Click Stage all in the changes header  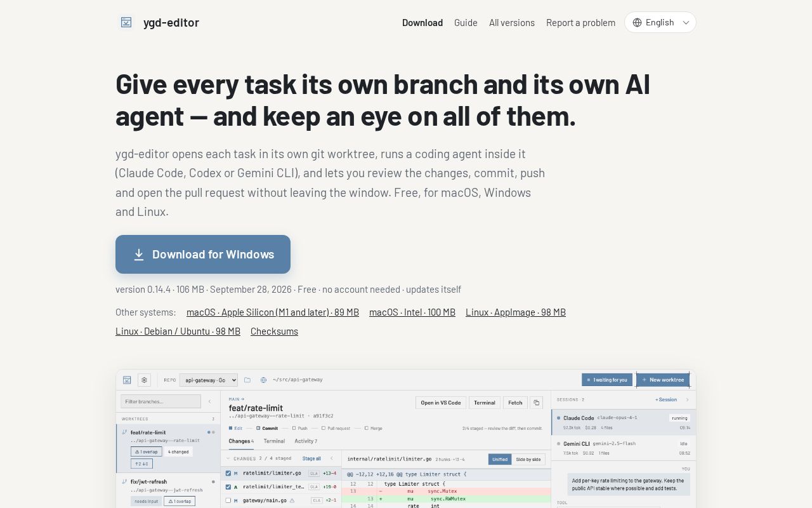pyautogui.click(x=311, y=458)
